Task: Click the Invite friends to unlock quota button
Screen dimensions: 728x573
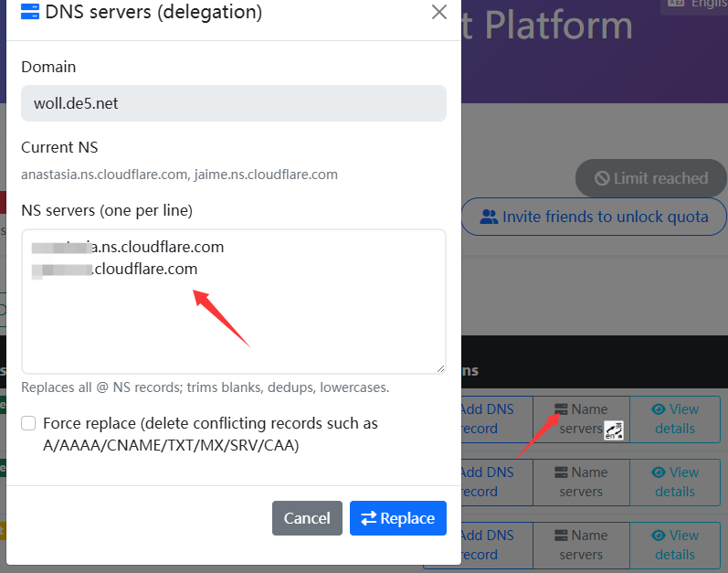Action: [594, 217]
